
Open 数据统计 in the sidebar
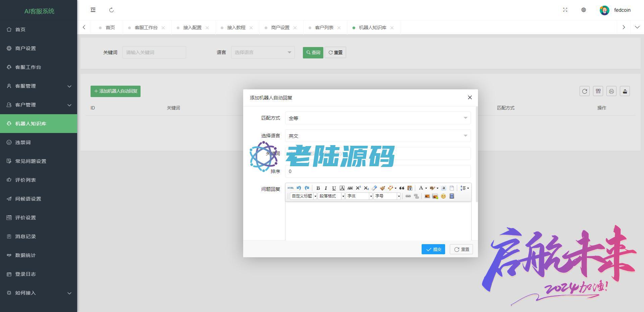pyautogui.click(x=39, y=255)
